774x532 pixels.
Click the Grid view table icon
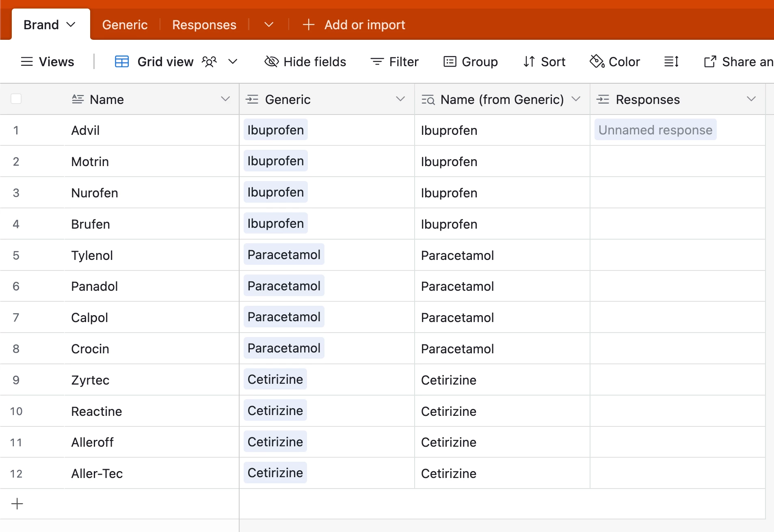(x=122, y=62)
